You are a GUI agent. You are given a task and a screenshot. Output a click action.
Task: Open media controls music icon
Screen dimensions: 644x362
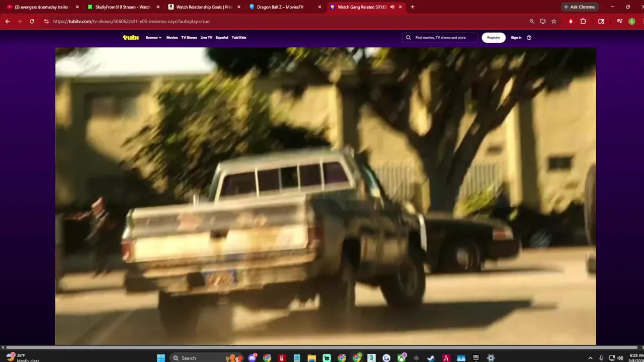pos(619,22)
